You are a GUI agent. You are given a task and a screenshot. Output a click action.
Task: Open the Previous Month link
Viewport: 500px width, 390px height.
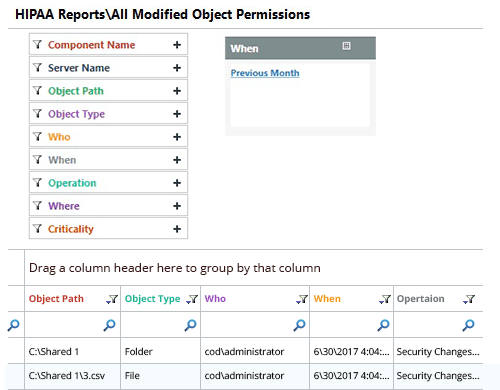pos(265,73)
